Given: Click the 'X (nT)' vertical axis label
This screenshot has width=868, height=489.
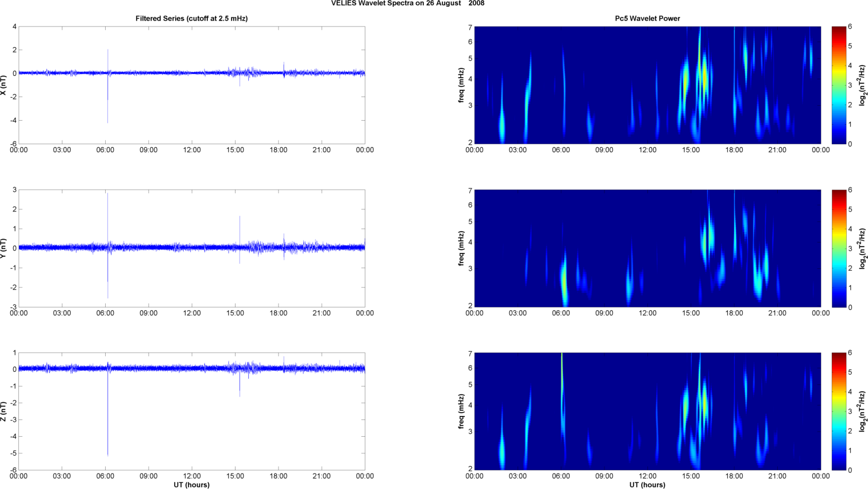Looking at the screenshot, I should coord(4,85).
